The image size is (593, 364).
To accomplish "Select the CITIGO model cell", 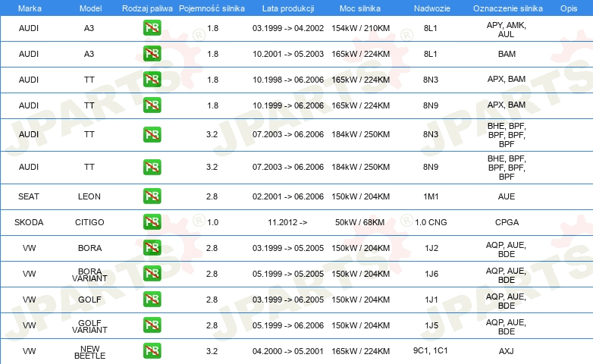I will [x=89, y=222].
